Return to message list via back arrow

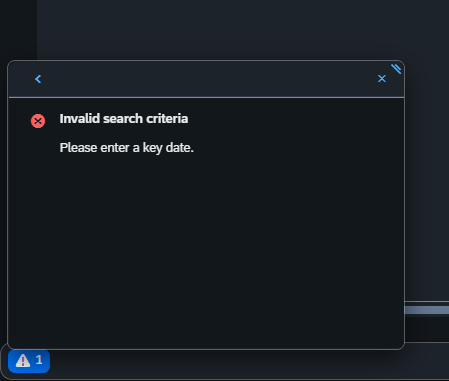pyautogui.click(x=38, y=79)
